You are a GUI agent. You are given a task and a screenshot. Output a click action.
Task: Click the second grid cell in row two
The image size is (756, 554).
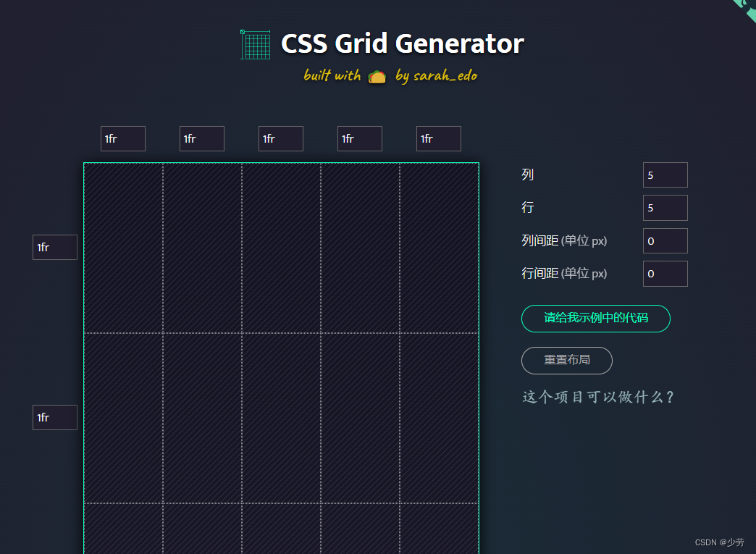point(203,418)
